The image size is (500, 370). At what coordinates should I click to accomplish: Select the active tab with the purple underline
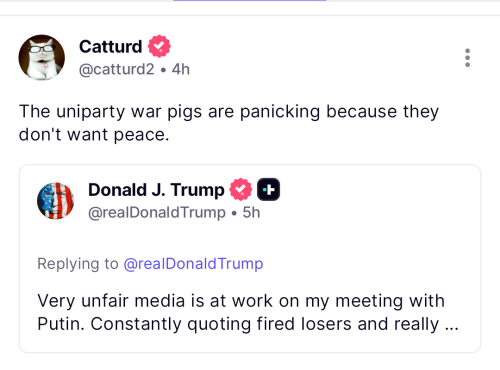coord(249,1)
